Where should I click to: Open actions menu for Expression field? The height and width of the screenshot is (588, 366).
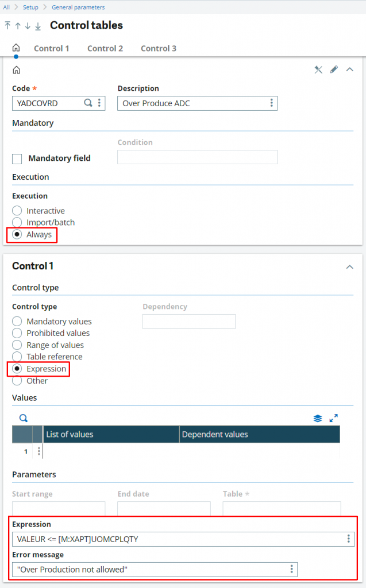pos(348,539)
